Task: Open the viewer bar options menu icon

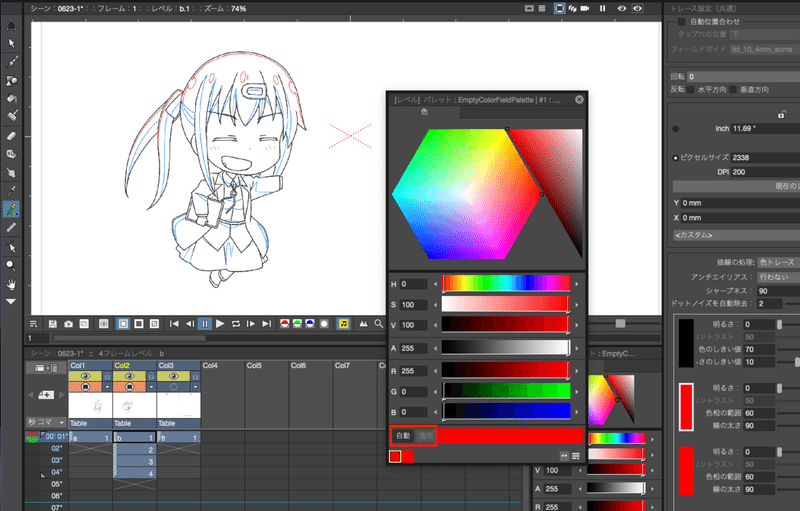Action: [x=33, y=324]
